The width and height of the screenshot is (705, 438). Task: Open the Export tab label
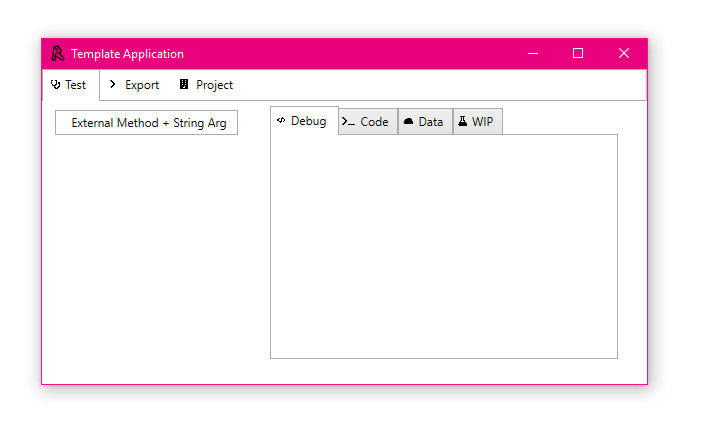[142, 85]
